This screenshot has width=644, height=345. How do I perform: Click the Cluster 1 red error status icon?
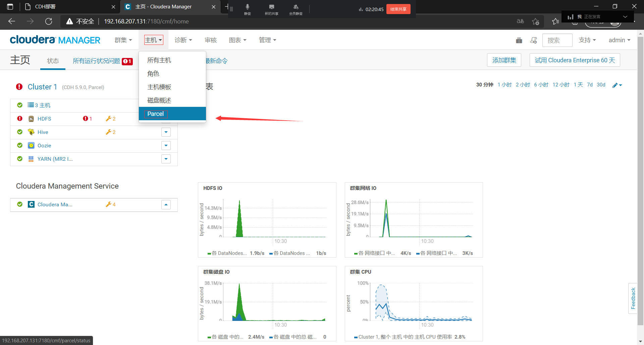[19, 87]
